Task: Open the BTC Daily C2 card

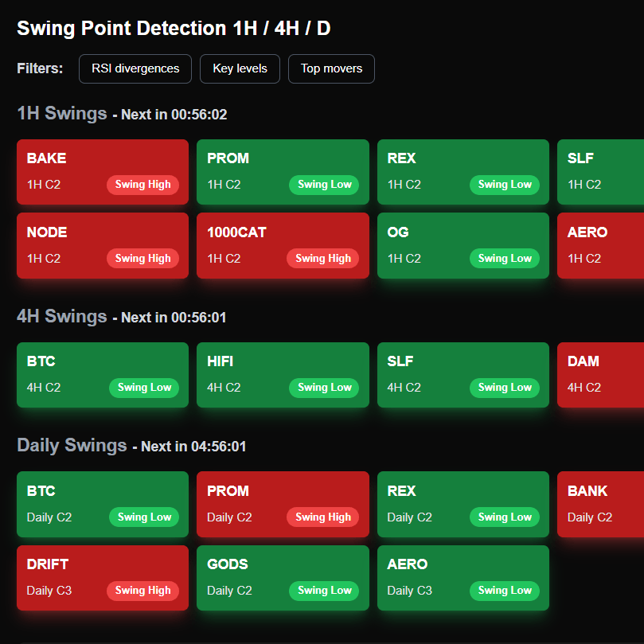Action: point(103,504)
